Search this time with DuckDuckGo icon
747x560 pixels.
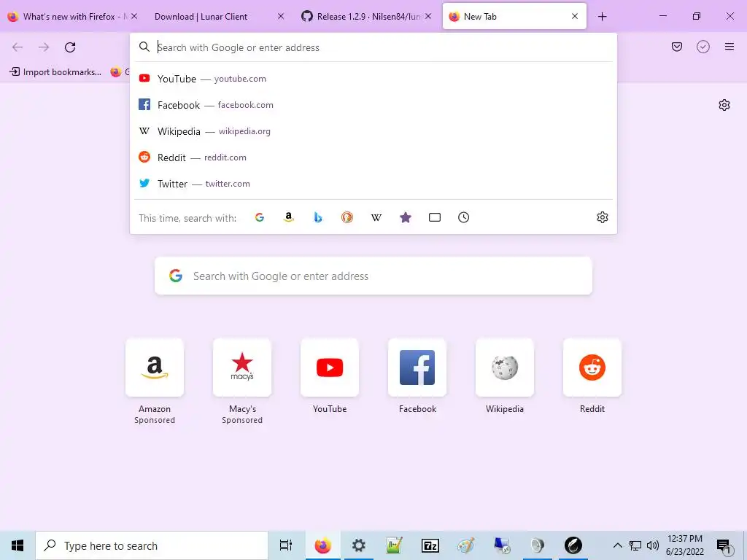pos(347,217)
